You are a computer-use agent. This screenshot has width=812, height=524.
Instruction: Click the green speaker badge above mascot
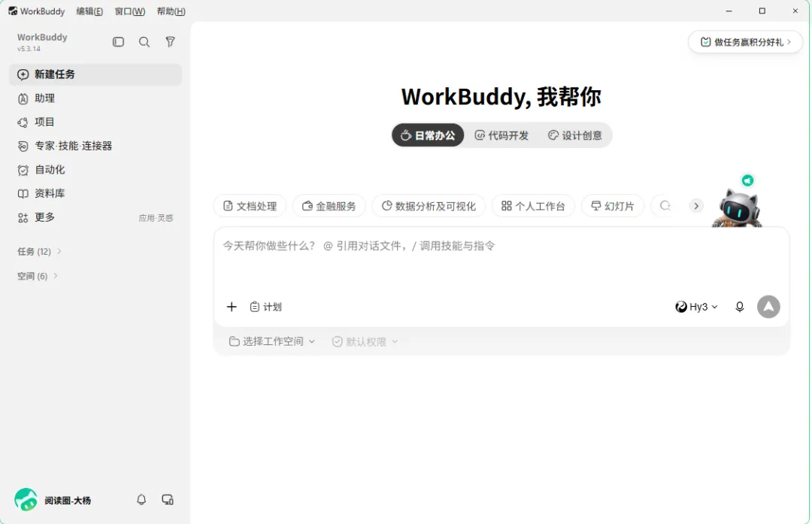pyautogui.click(x=747, y=180)
